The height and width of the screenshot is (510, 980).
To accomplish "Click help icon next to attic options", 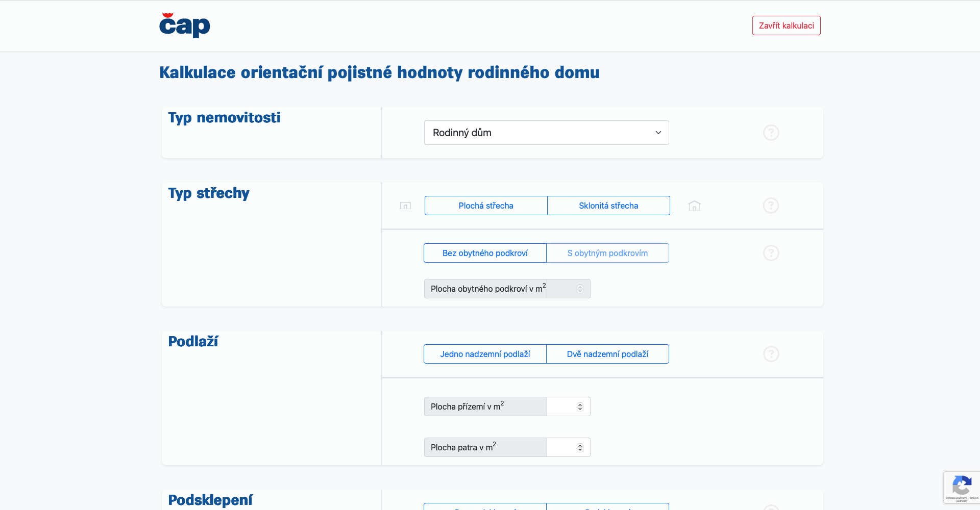I will tap(771, 253).
